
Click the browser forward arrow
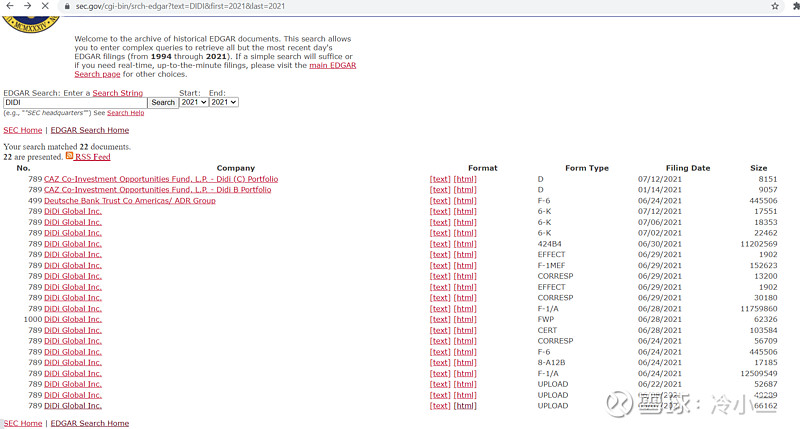pyautogui.click(x=28, y=6)
